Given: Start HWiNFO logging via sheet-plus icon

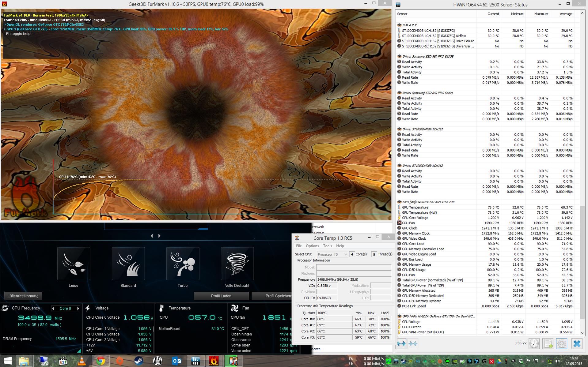Looking at the screenshot, I should [x=548, y=343].
